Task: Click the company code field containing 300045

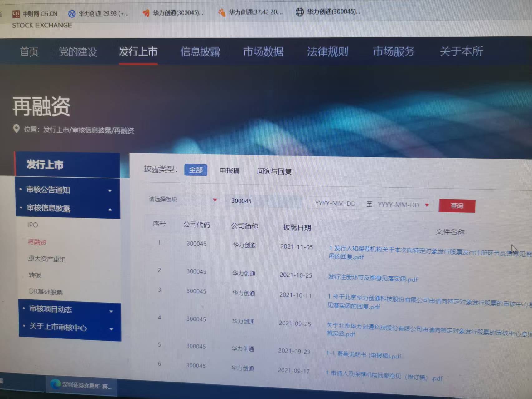Action: coord(264,201)
